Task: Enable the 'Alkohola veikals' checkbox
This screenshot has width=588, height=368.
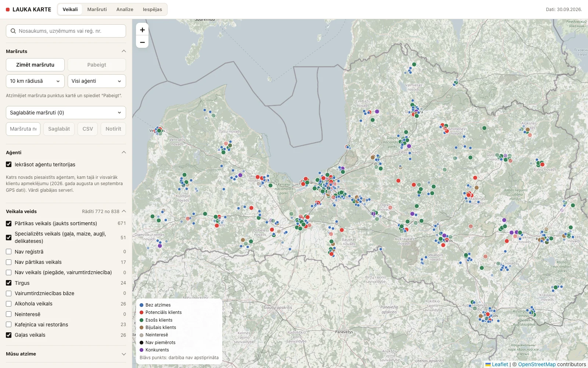Action: 9,304
